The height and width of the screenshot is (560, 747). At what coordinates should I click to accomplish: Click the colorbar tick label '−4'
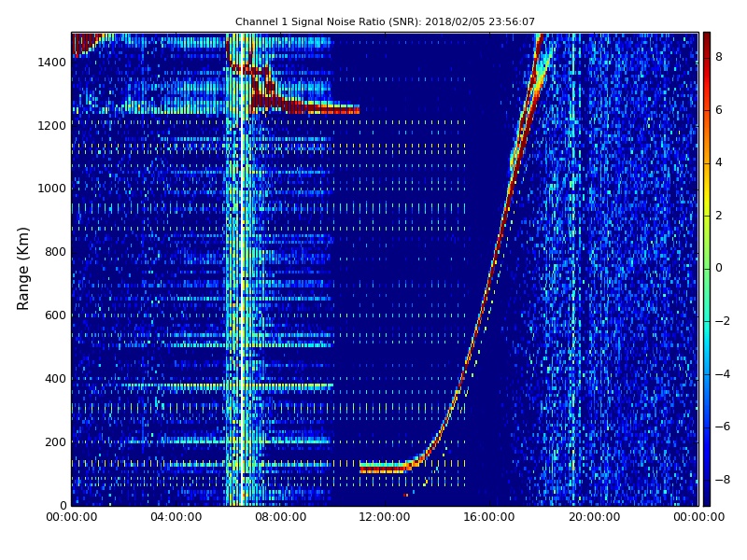pyautogui.click(x=723, y=374)
